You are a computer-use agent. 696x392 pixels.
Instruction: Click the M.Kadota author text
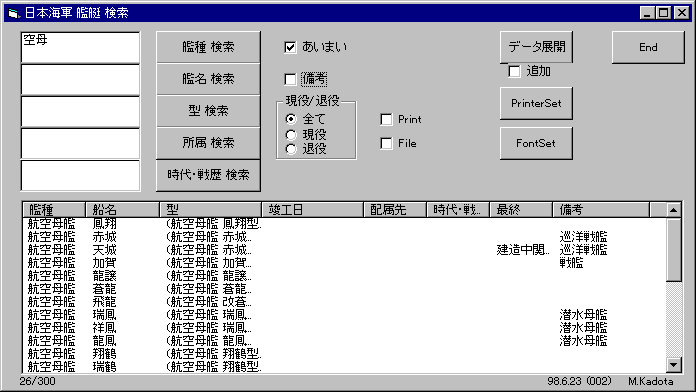(650, 381)
